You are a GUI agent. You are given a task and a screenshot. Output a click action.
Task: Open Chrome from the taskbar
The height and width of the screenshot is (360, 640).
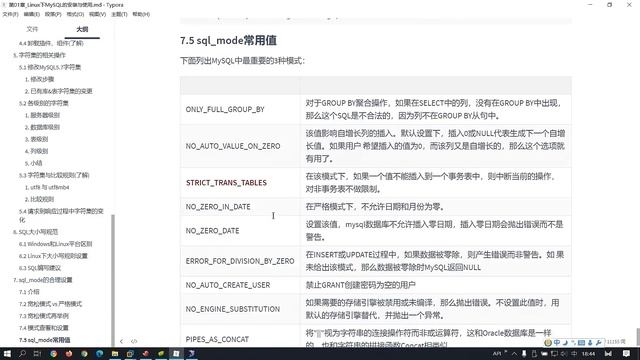click(53, 353)
